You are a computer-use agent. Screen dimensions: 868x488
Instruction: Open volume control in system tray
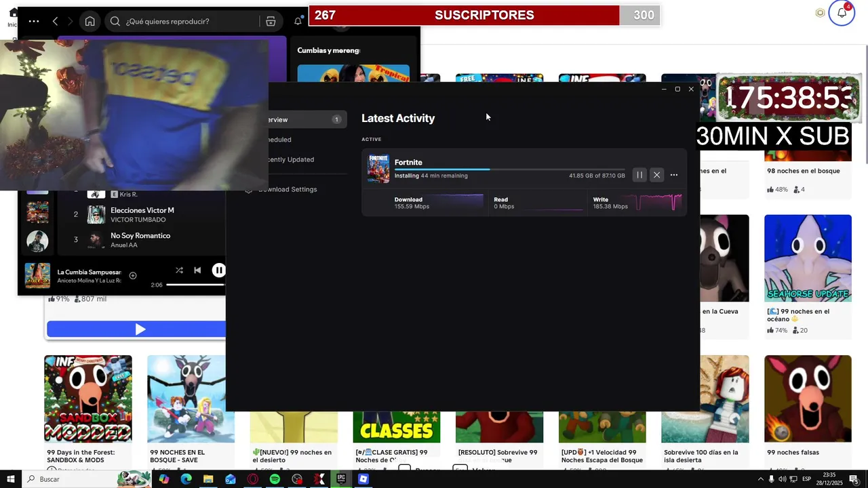coord(782,479)
